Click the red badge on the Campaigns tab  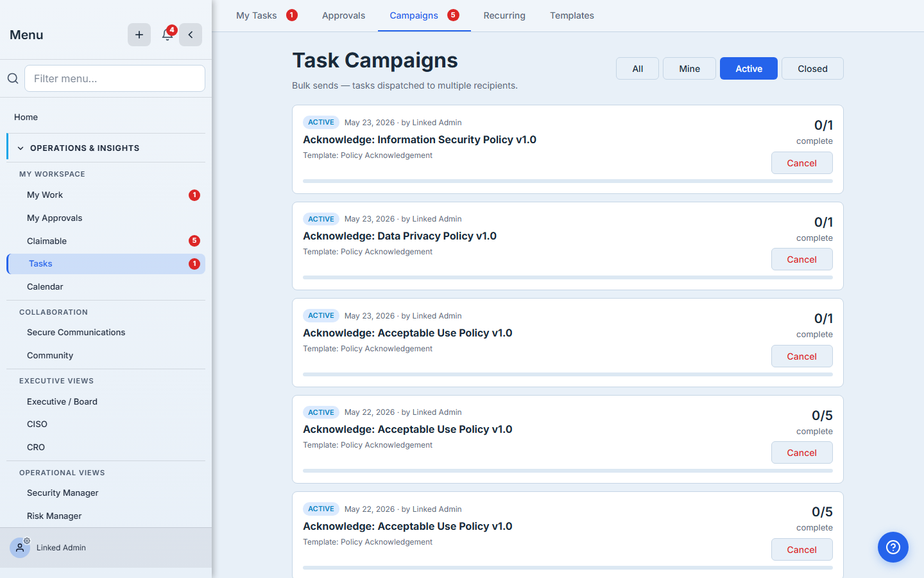[453, 15]
